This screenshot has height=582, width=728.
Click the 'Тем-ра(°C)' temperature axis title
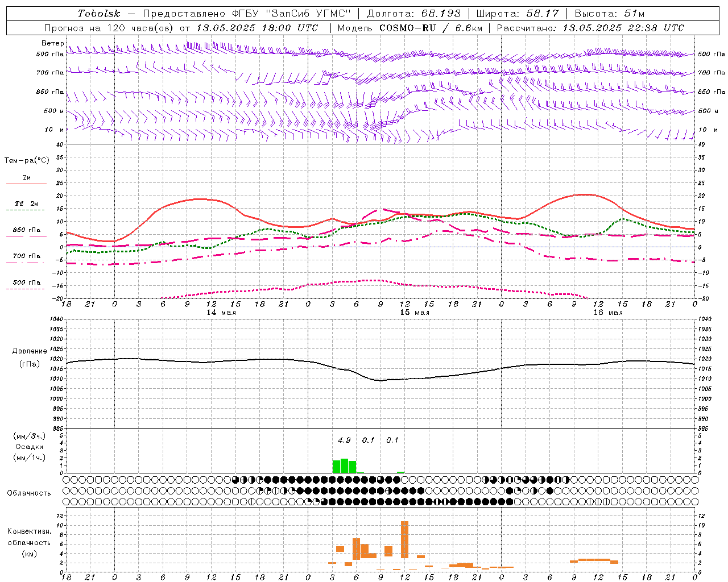(27, 161)
